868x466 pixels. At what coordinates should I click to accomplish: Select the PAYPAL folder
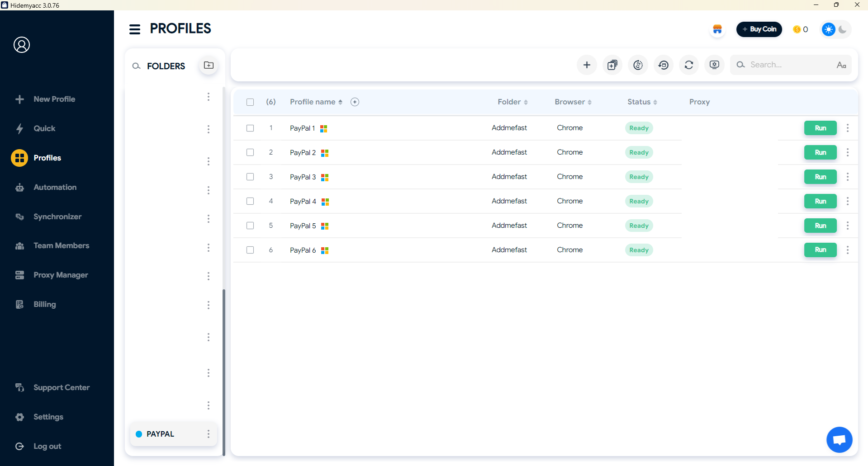click(174, 434)
